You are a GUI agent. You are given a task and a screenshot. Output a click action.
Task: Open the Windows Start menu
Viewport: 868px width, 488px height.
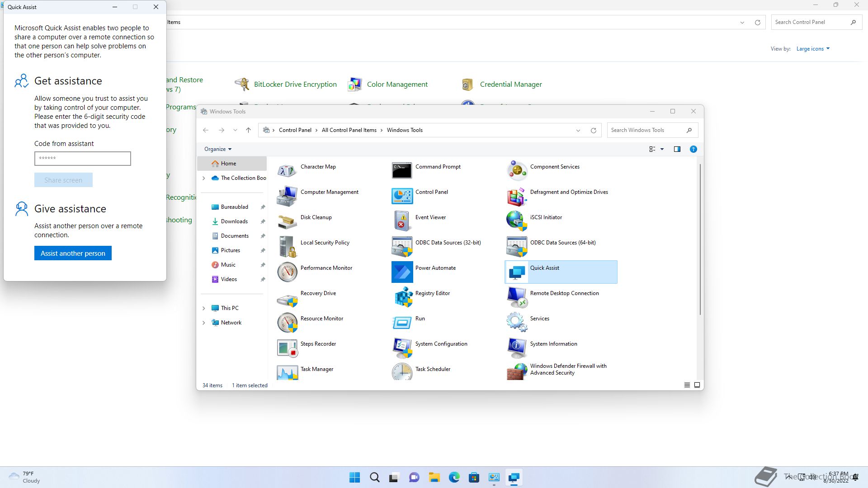click(355, 477)
